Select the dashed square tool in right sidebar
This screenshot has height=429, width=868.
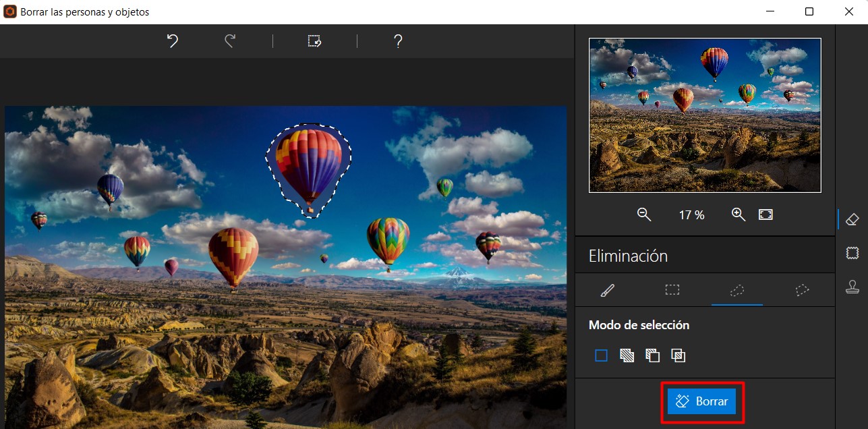coord(852,253)
